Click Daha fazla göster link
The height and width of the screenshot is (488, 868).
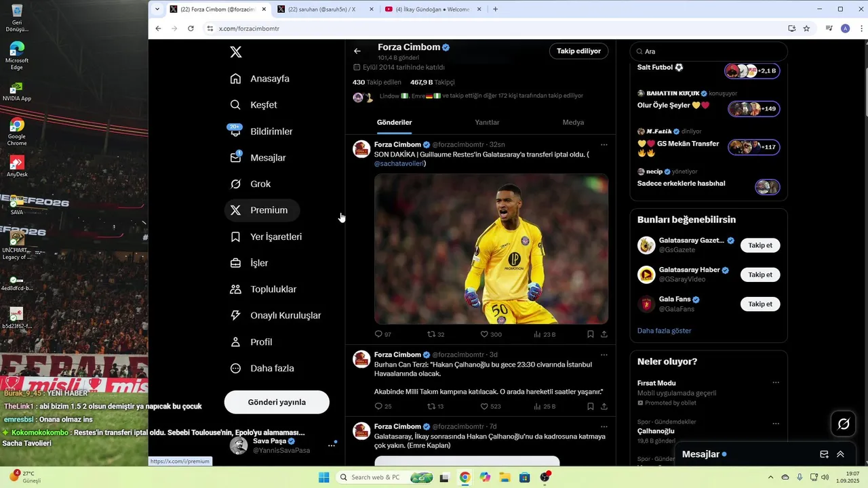(664, 331)
